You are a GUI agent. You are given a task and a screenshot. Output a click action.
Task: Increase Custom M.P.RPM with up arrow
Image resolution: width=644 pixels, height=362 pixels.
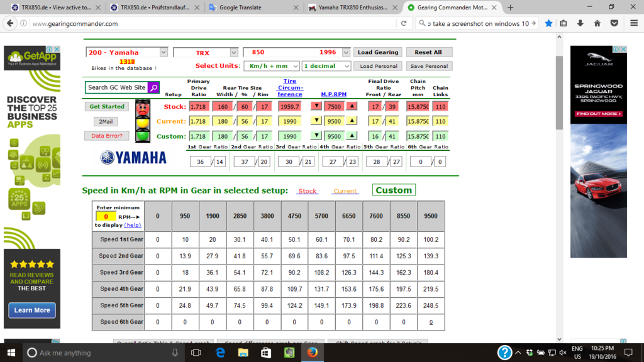[352, 136]
